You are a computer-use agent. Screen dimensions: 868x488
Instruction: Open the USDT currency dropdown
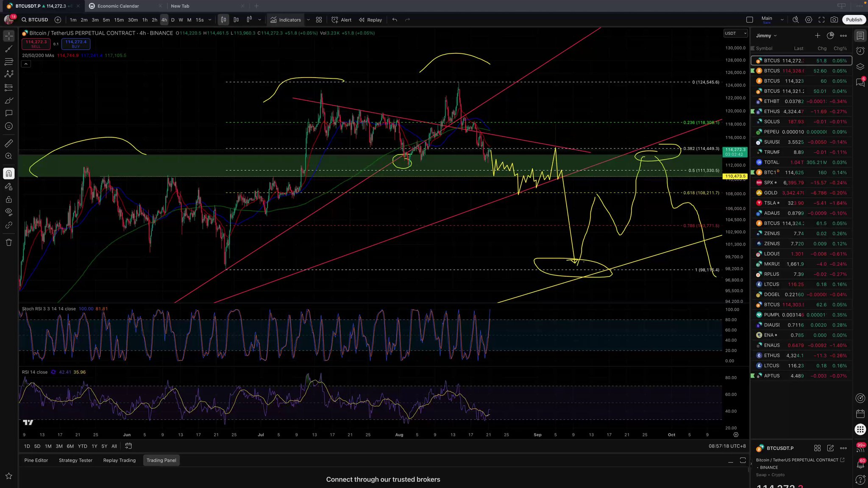pos(735,33)
